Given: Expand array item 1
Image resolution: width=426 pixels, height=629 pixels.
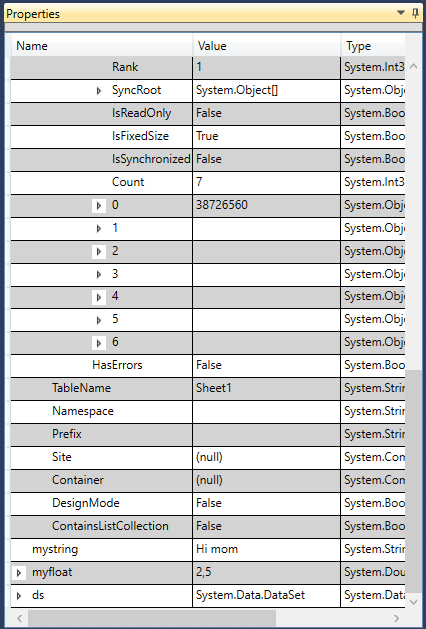Looking at the screenshot, I should coord(99,229).
